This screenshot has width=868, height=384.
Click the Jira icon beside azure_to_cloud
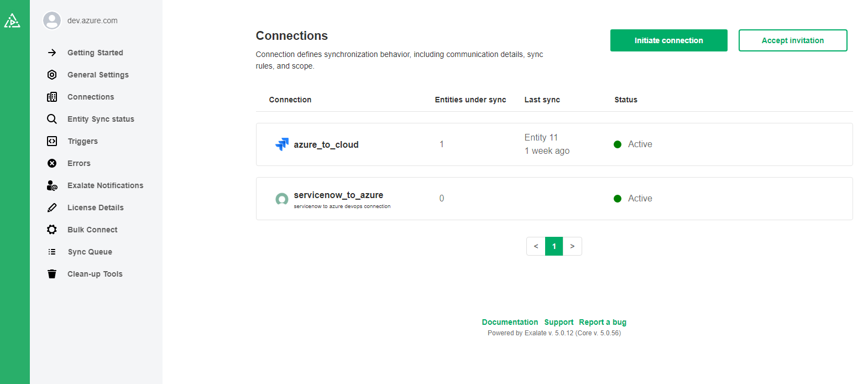coord(282,144)
